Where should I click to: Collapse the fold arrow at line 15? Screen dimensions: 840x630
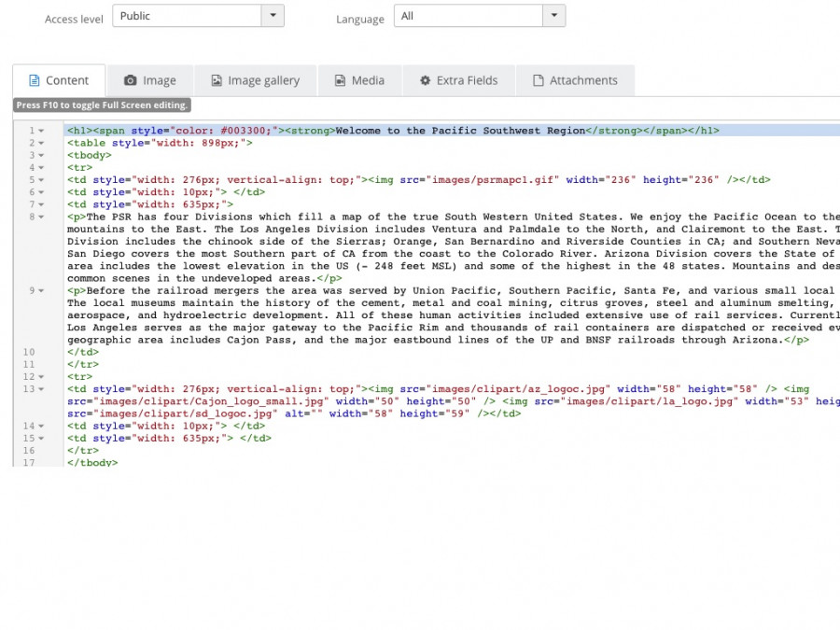(x=41, y=439)
